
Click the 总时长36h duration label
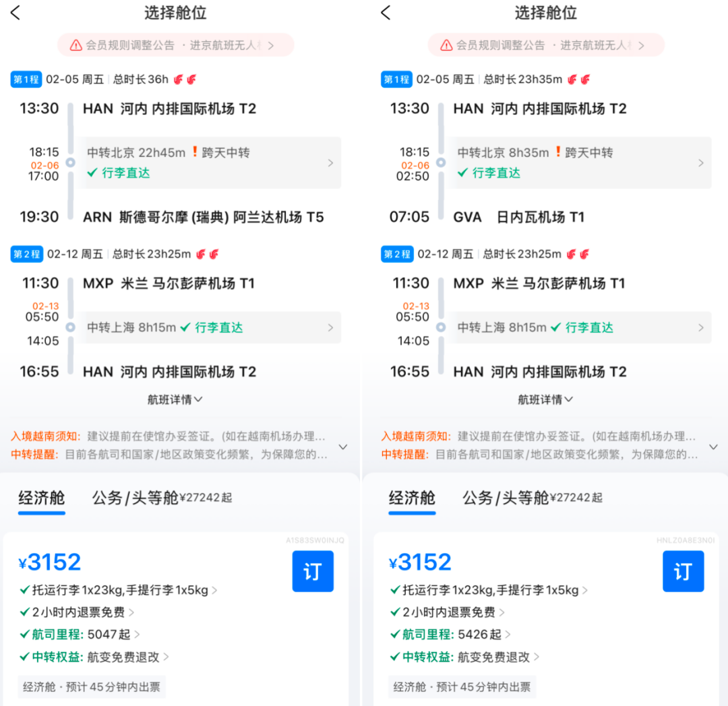click(141, 80)
